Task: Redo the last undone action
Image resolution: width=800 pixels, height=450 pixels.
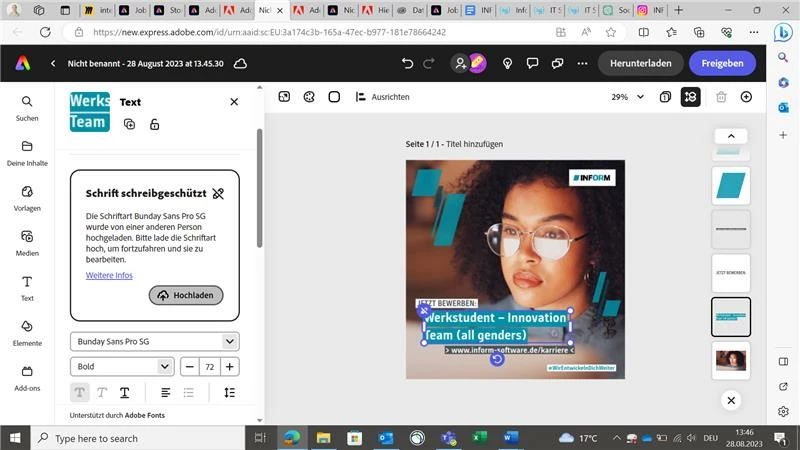Action: click(x=429, y=63)
